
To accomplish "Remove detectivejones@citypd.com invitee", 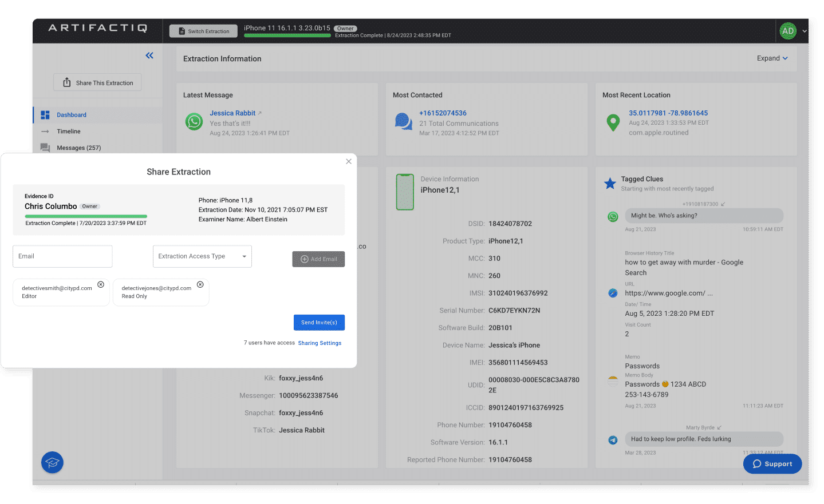I will pyautogui.click(x=200, y=284).
